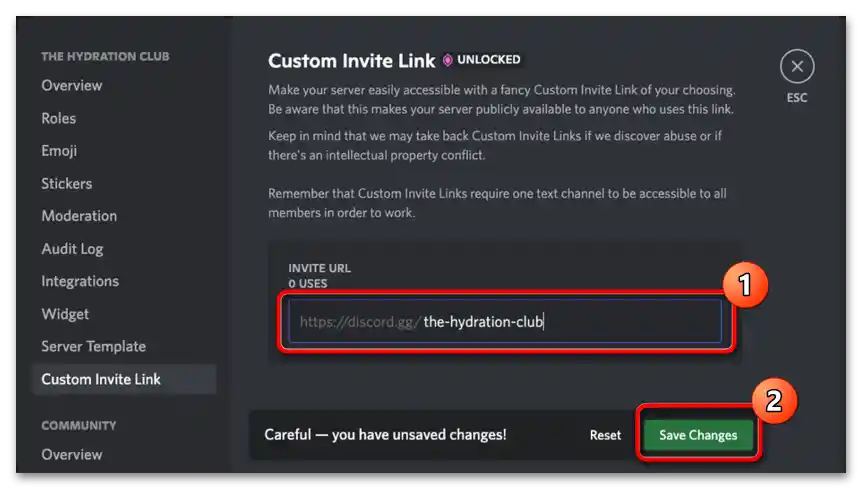Open the Integrations page
862x489 pixels.
(x=80, y=281)
